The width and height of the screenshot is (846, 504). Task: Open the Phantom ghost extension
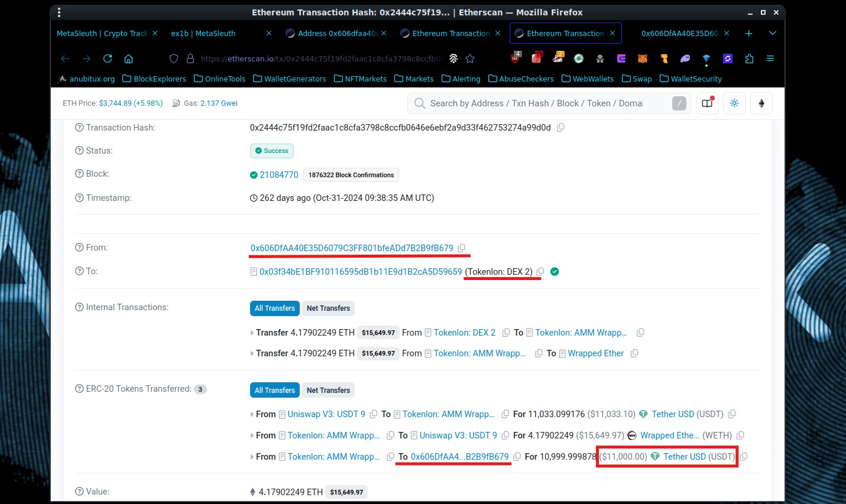[x=685, y=58]
